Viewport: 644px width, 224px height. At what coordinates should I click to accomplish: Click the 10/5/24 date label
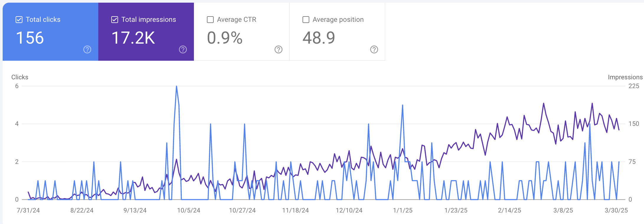pos(188,210)
